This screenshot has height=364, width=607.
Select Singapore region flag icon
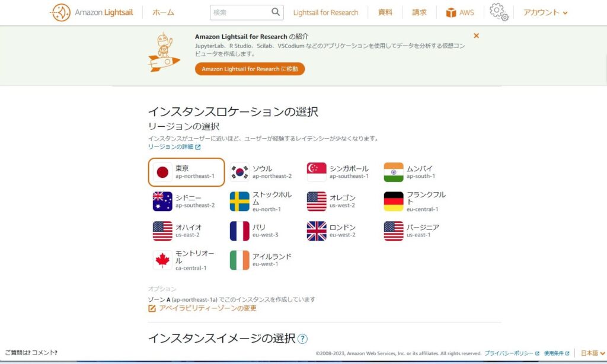tap(317, 173)
